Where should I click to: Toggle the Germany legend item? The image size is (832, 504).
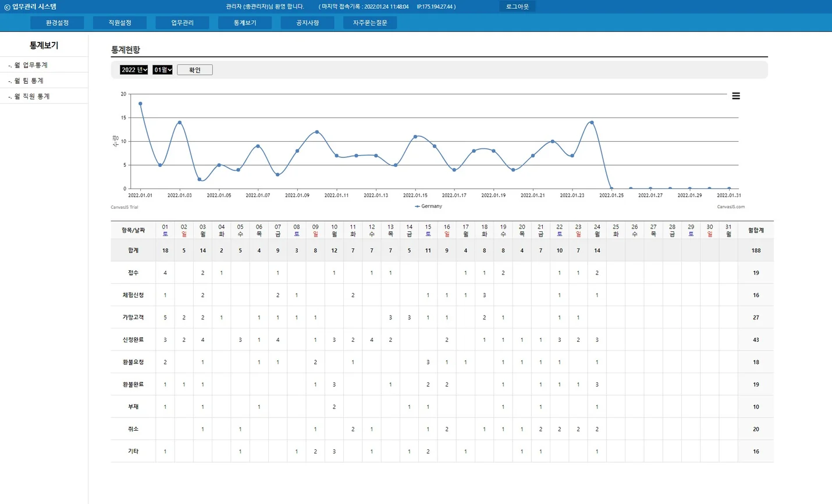point(429,206)
